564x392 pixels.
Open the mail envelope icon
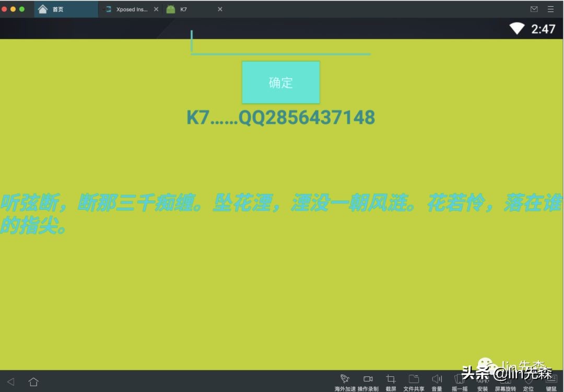[534, 9]
